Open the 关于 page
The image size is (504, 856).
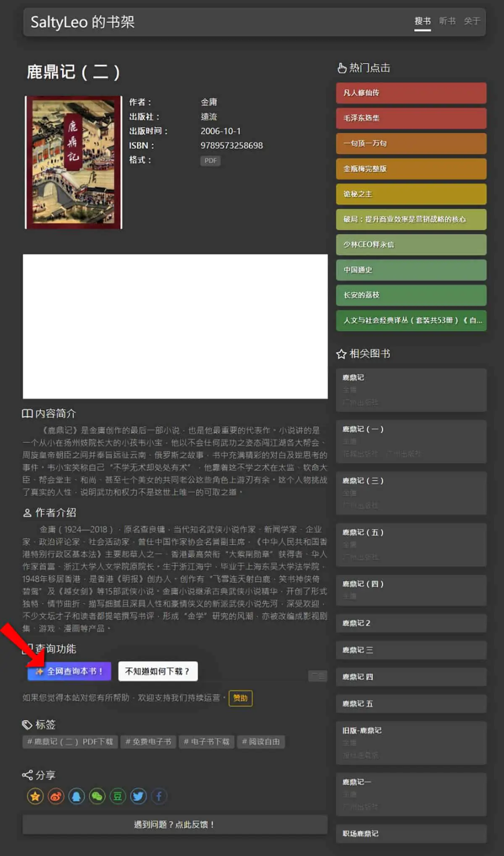[x=472, y=21]
